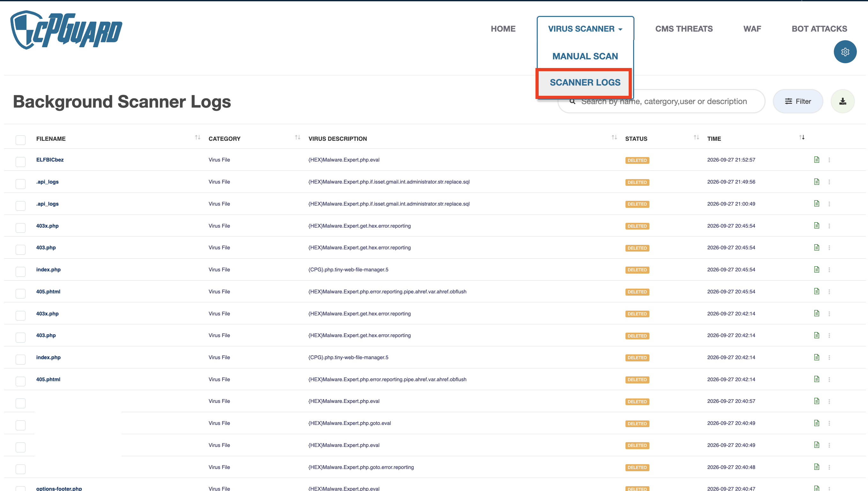Click the timestamp 2026-09-27 20:40:49 goto.eval row
The height and width of the screenshot is (491, 868).
731,423
